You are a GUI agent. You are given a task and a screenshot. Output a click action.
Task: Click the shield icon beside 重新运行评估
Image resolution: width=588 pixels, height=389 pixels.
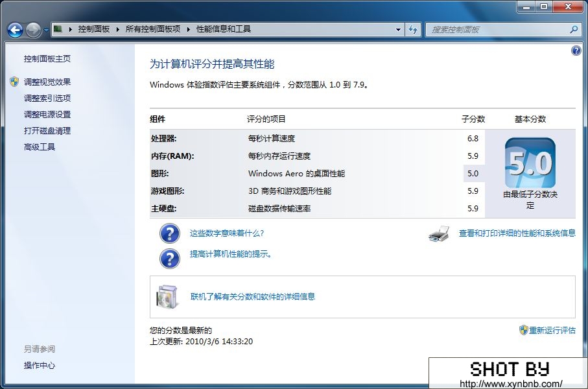[x=523, y=330]
